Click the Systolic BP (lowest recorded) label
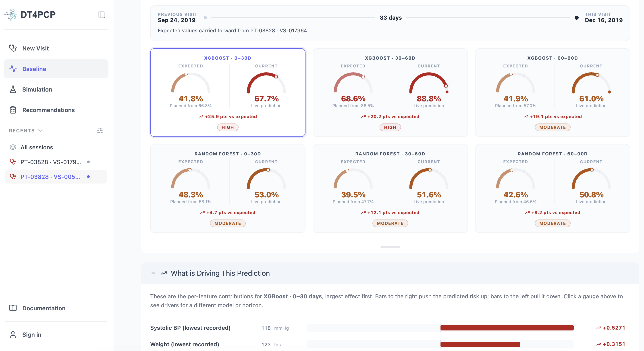 tap(190, 328)
